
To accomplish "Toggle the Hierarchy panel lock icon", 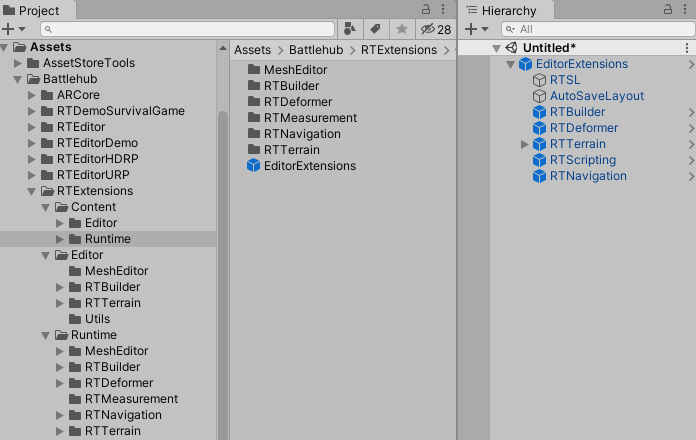I will (x=668, y=9).
